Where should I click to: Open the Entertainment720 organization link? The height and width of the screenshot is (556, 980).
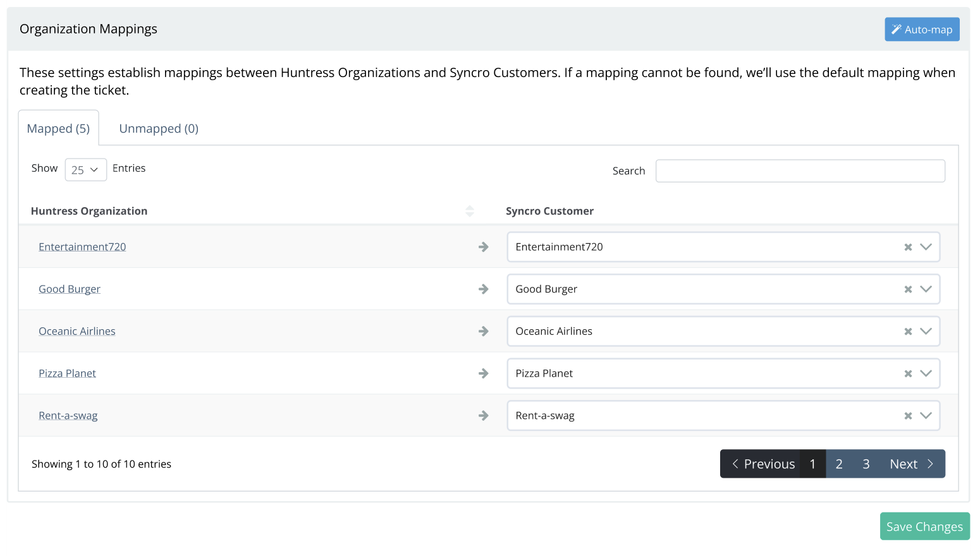82,246
